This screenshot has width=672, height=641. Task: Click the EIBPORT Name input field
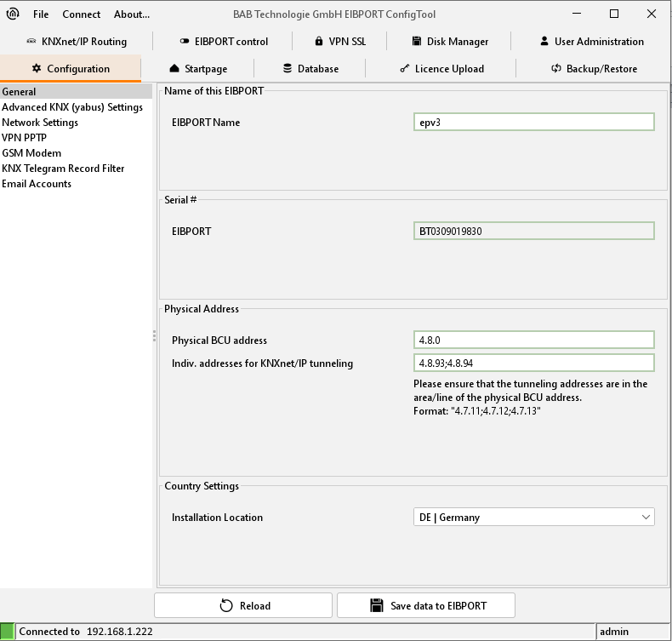[533, 122]
